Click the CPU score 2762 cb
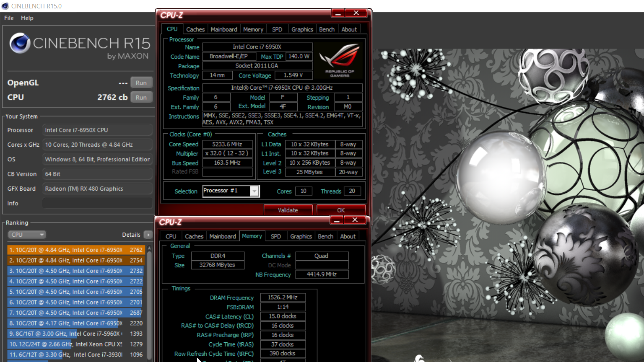The image size is (644, 362). tap(112, 97)
